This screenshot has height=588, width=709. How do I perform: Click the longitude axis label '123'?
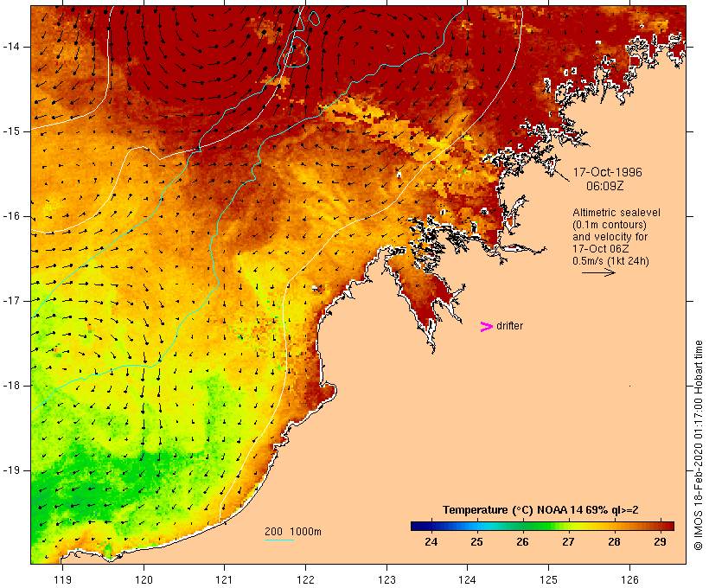[x=386, y=579]
